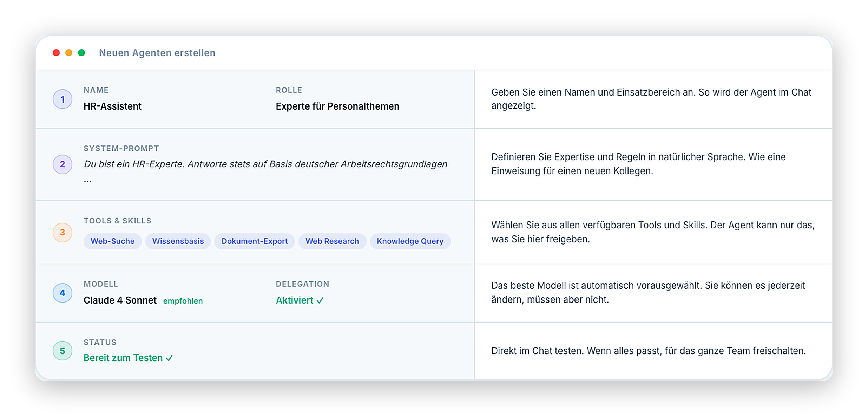Click the green maximize window dot

[81, 53]
